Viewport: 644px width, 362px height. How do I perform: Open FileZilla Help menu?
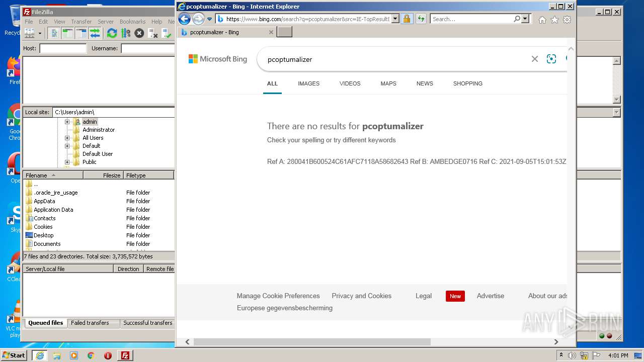pyautogui.click(x=157, y=22)
